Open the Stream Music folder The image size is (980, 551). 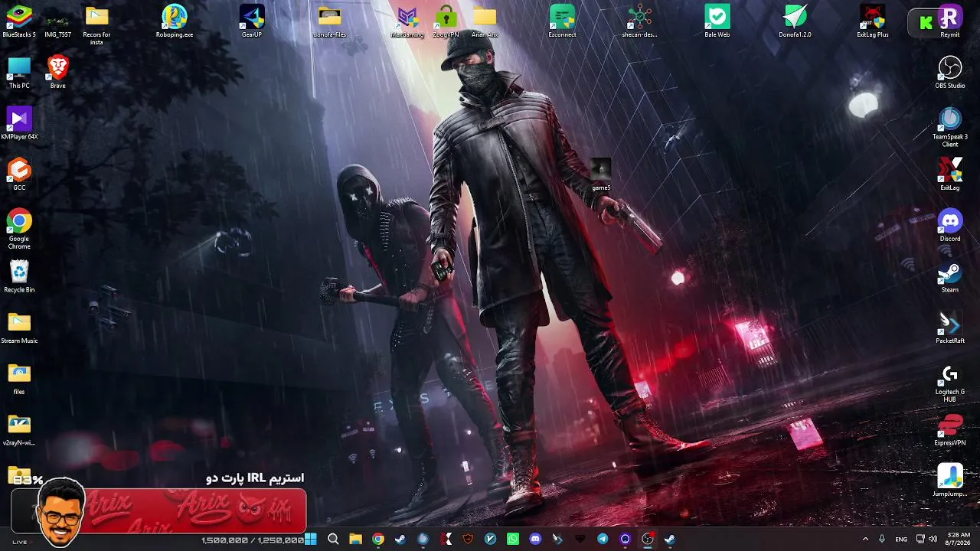coord(19,328)
